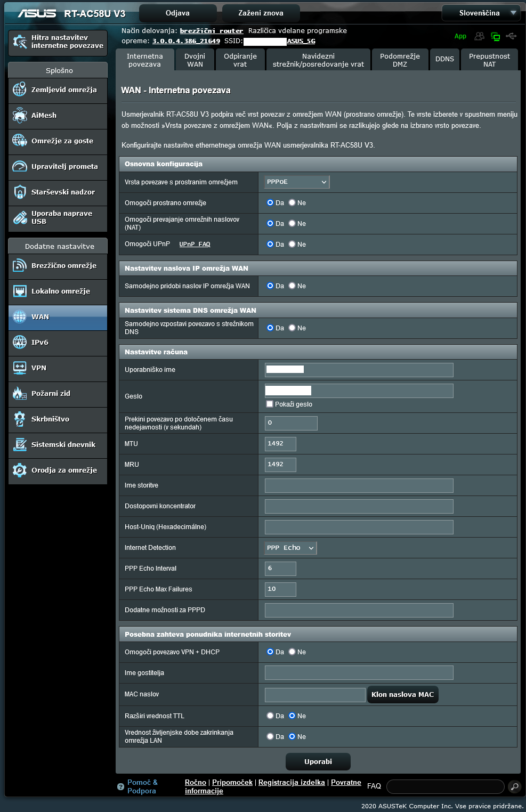Screen dimensions: 526x812
Task: Click the Zemljevid omrežja globe icon
Action: coord(20,90)
